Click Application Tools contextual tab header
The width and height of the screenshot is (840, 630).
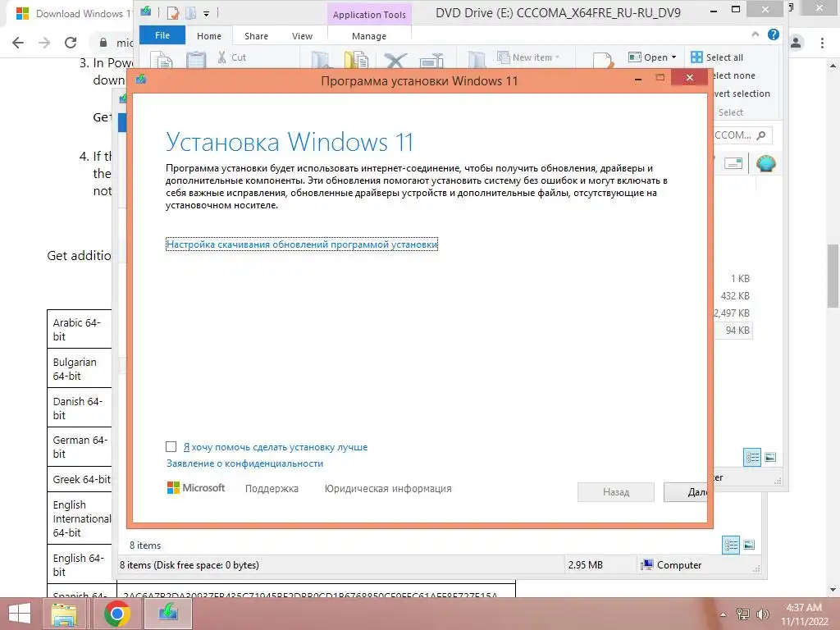pyautogui.click(x=369, y=15)
